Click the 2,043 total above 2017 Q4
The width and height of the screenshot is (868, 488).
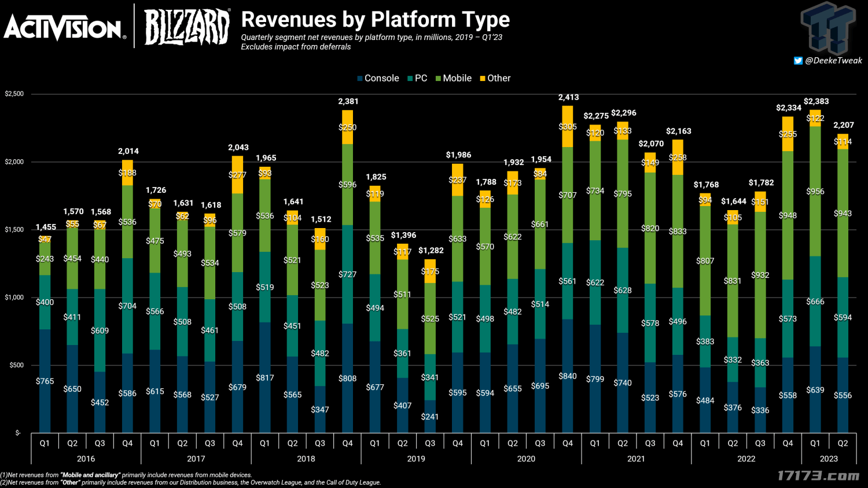coord(238,147)
